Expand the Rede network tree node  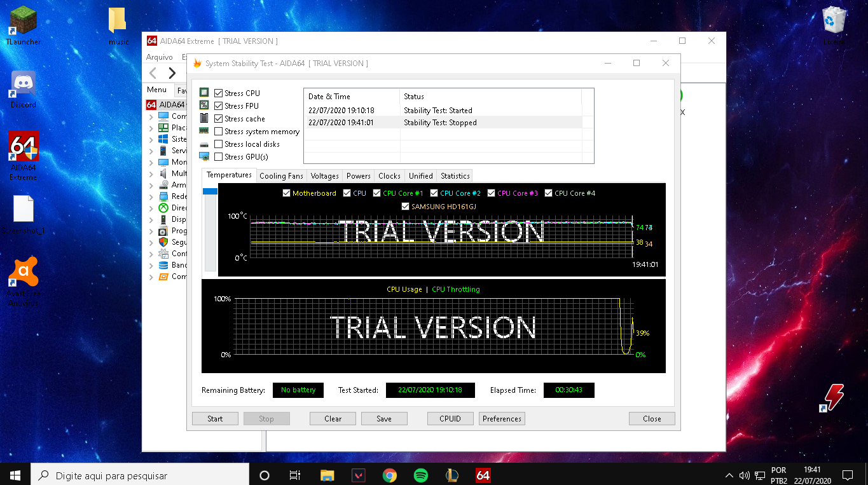[151, 197]
